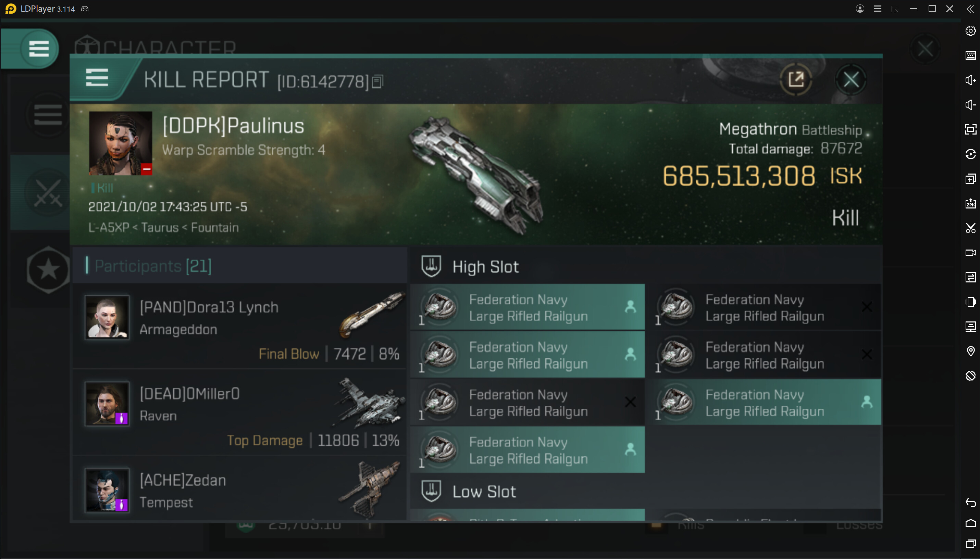
Task: Take a screenshot with scissors icon
Action: click(x=970, y=228)
